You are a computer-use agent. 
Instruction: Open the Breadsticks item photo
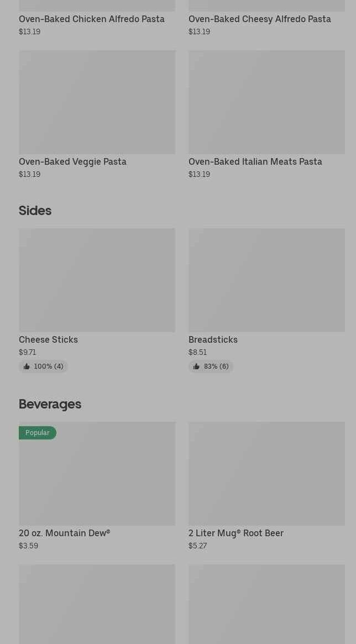[266, 280]
